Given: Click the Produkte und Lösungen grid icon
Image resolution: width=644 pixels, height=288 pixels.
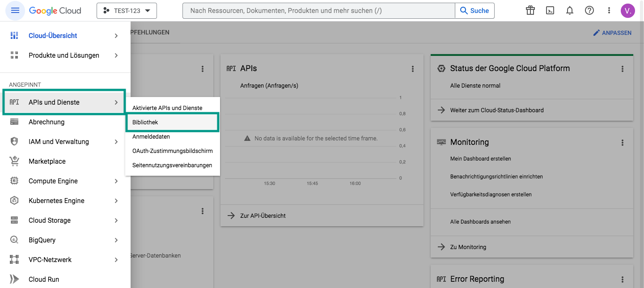Looking at the screenshot, I should (14, 55).
